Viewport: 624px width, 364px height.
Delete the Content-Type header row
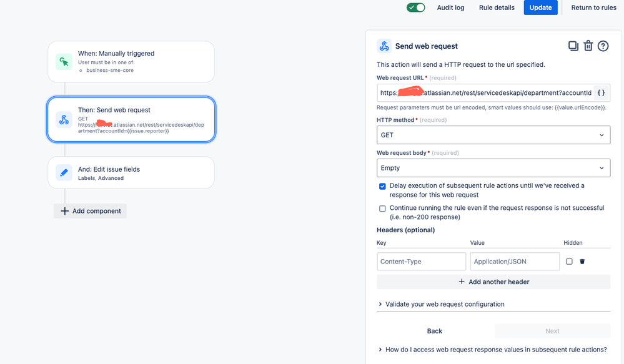pos(582,262)
